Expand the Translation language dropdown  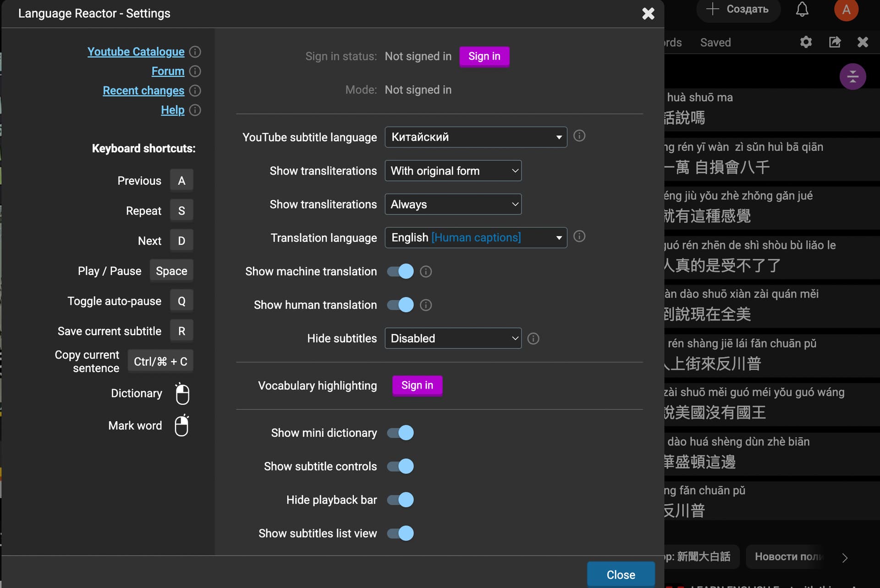click(x=476, y=237)
